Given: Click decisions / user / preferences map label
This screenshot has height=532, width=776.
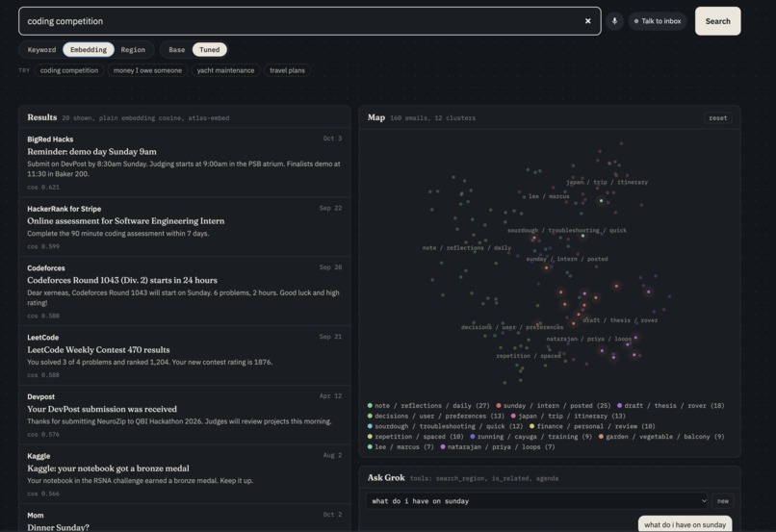Looking at the screenshot, I should (512, 327).
